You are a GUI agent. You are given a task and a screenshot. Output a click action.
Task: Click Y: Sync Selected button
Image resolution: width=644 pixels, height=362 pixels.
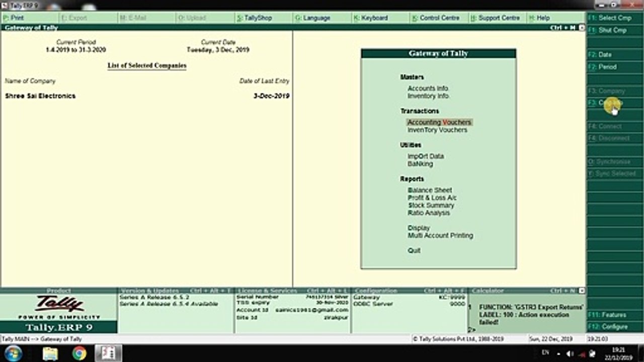[615, 173]
